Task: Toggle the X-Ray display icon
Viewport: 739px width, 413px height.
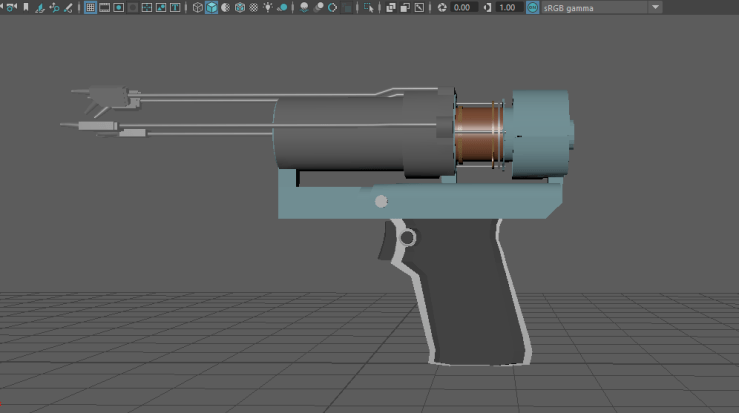Action: coord(391,8)
